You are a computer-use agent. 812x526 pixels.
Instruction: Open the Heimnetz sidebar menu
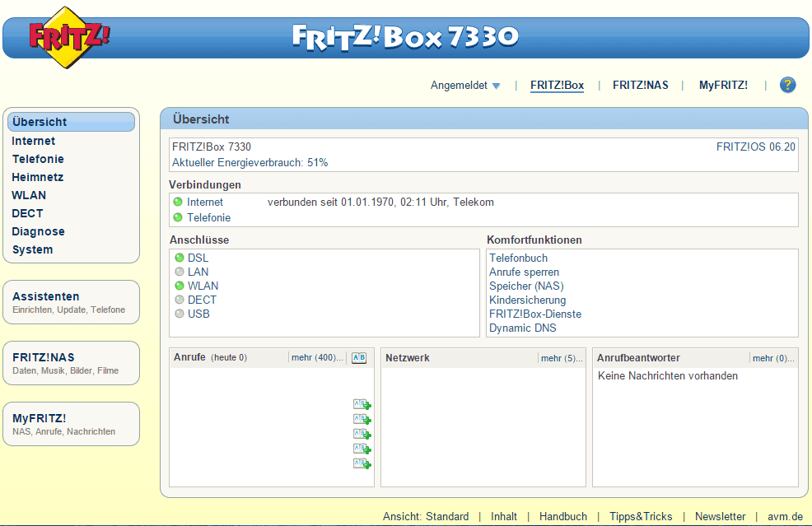tap(37, 177)
